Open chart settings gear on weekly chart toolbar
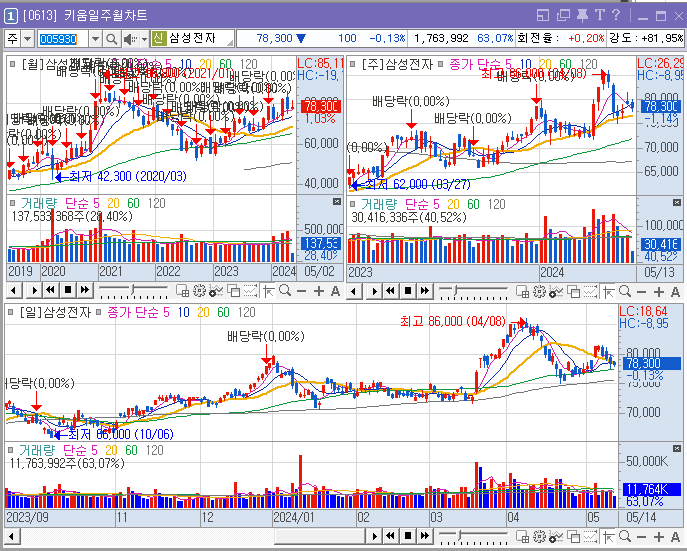Screen dimensions: 687x551 539,291
